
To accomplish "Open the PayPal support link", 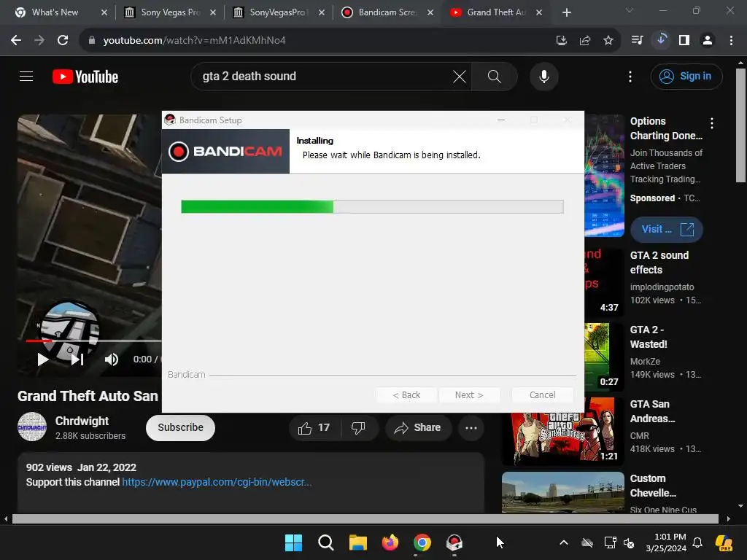I will (x=217, y=482).
